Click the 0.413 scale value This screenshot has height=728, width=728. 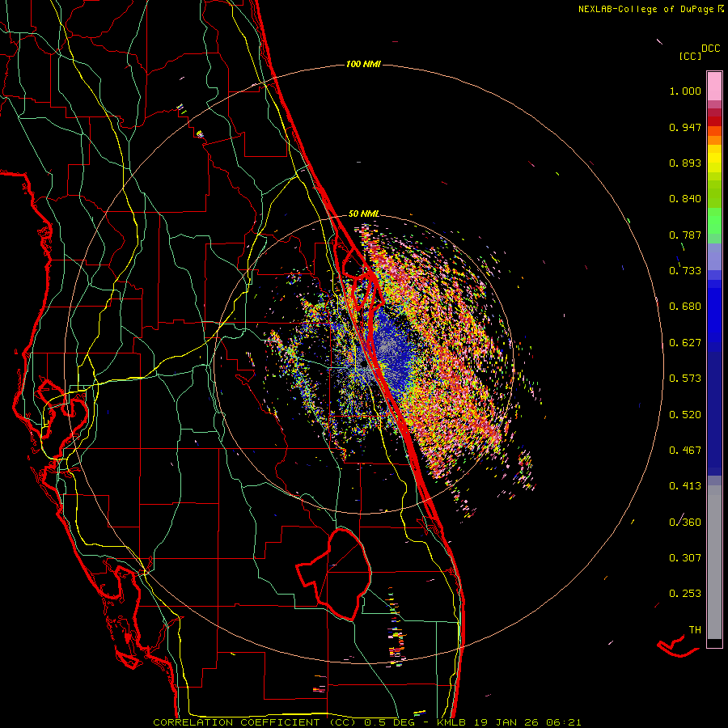click(685, 486)
